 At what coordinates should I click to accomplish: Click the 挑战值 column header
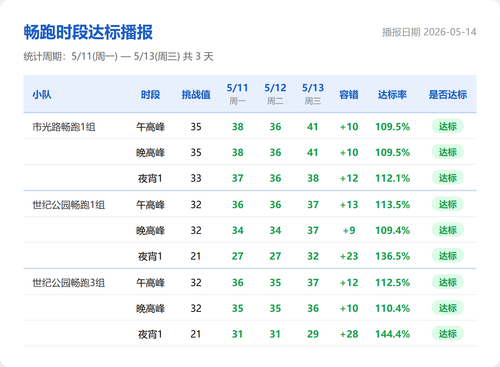pyautogui.click(x=196, y=95)
